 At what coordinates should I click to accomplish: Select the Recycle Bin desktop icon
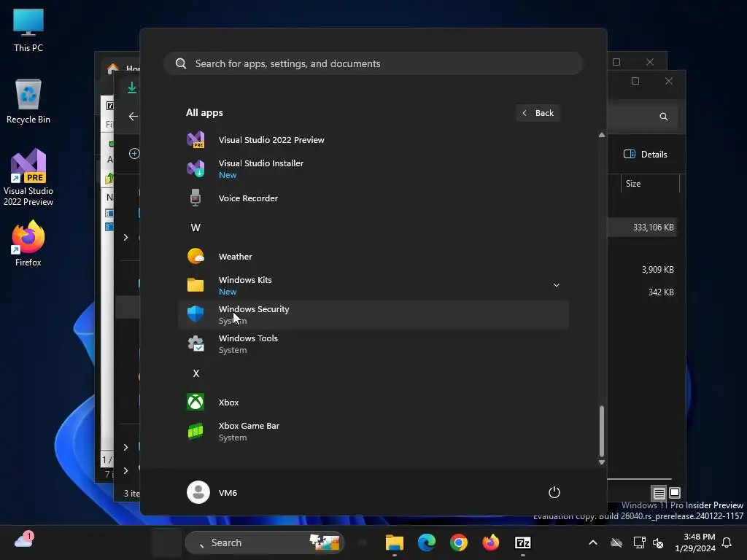point(28,101)
